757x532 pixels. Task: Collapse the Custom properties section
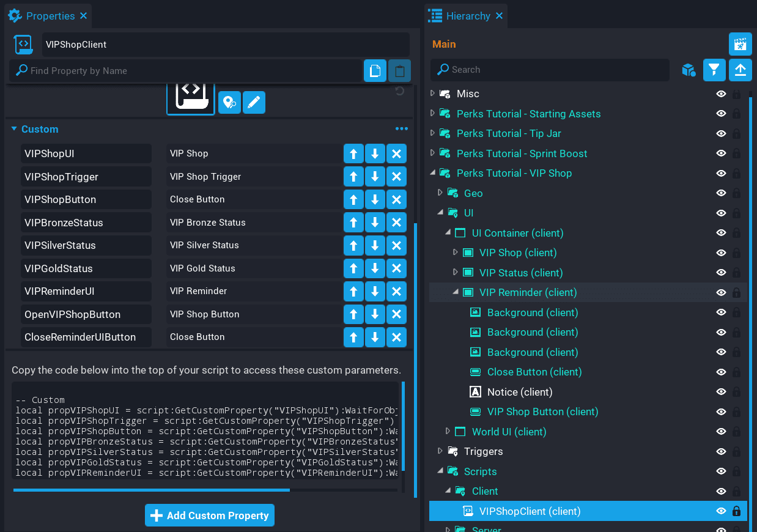point(14,129)
